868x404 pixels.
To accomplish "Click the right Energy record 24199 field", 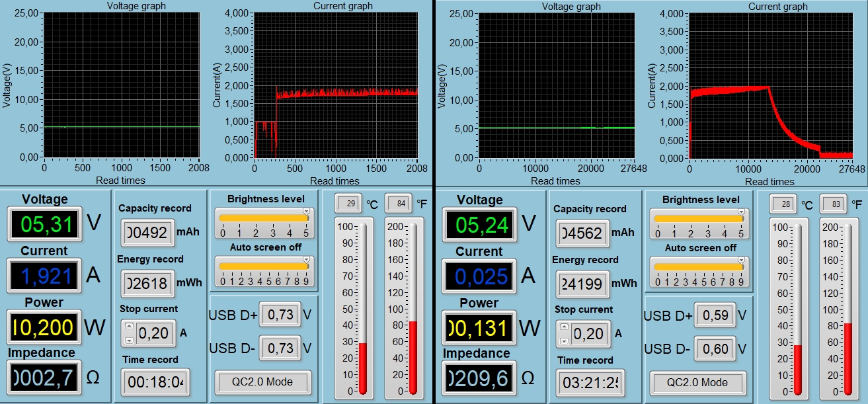I will click(x=582, y=284).
